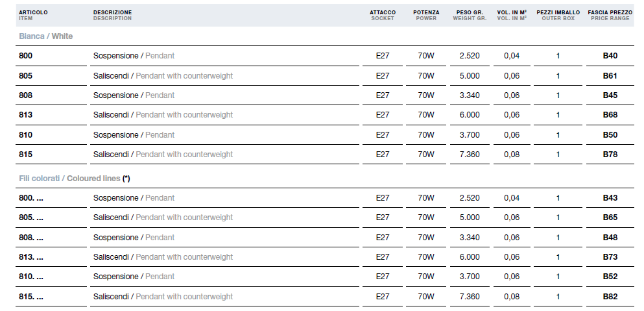
Task: Select the ARTICOLO / ITEM column header
Action: point(33,15)
